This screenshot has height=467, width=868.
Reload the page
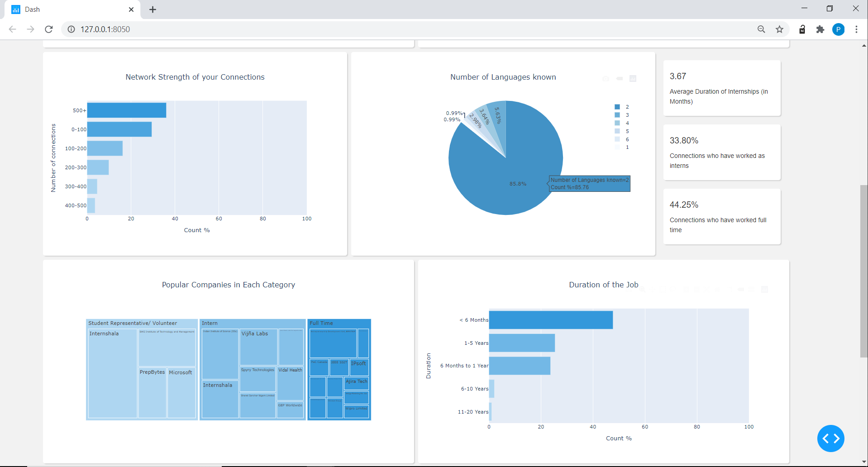click(x=49, y=29)
